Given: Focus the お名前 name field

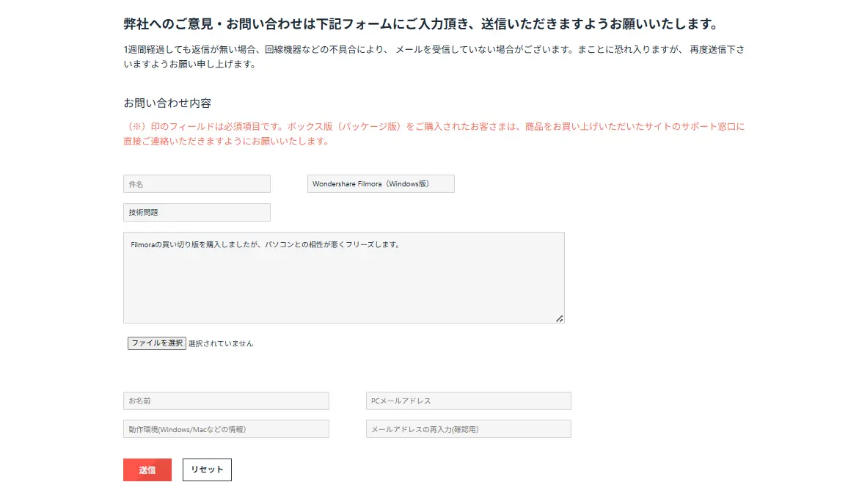Looking at the screenshot, I should coord(226,401).
